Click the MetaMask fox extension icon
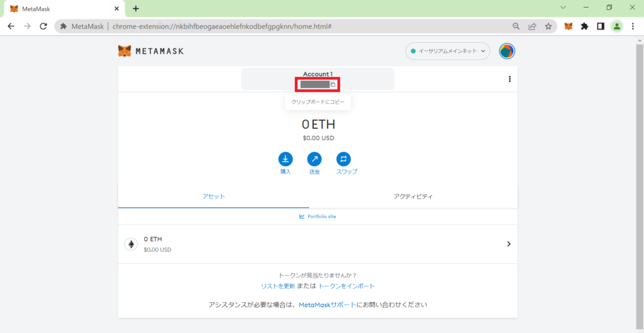Screen dimensions: 644x333 pyautogui.click(x=568, y=26)
